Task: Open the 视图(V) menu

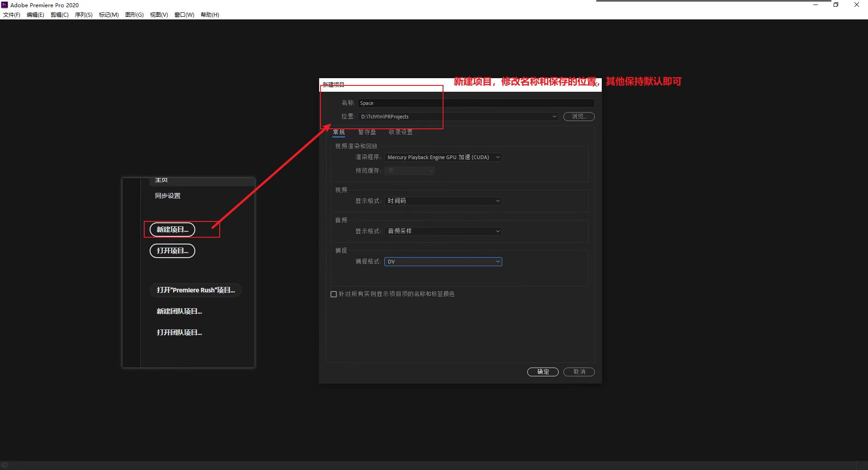Action: 159,15
